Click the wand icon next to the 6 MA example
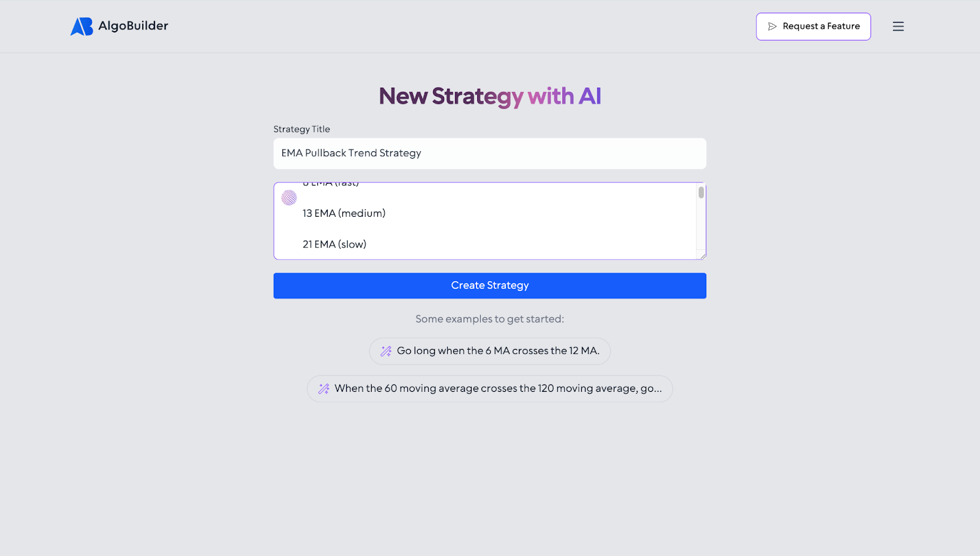 (385, 351)
